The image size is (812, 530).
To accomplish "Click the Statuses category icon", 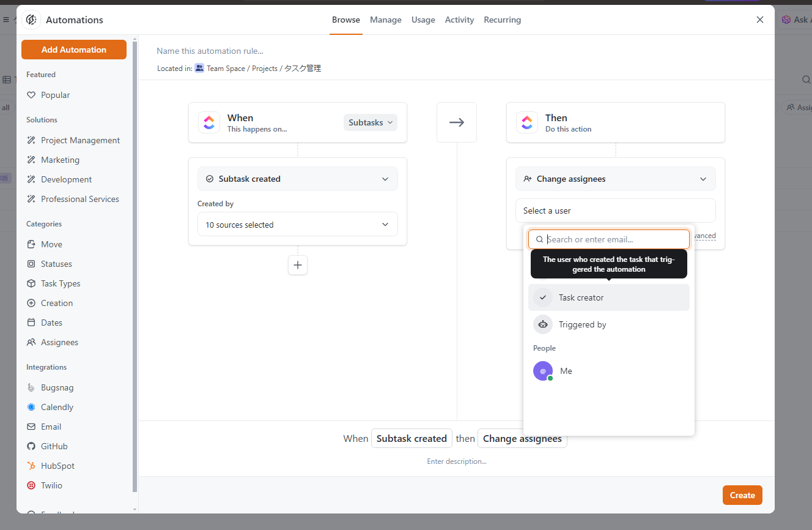I will coord(31,264).
